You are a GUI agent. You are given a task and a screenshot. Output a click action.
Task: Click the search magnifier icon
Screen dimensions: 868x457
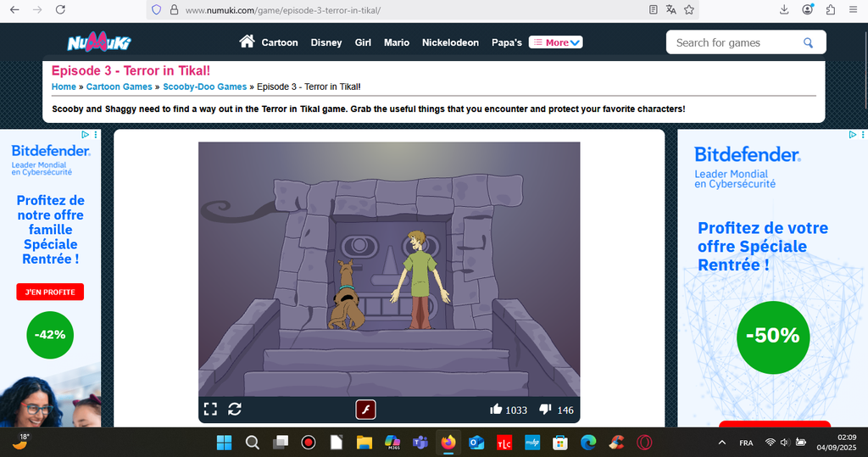tap(809, 42)
